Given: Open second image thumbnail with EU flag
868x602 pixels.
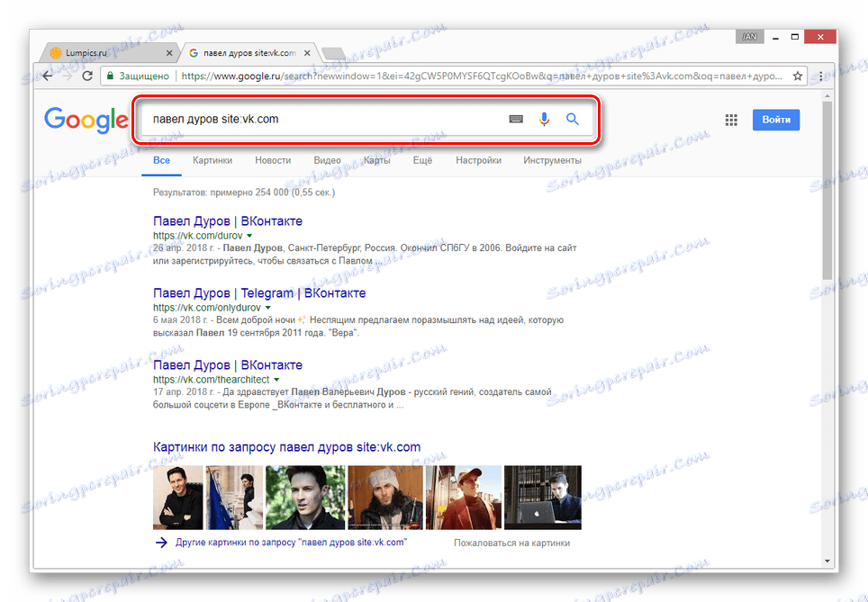Looking at the screenshot, I should click(234, 498).
